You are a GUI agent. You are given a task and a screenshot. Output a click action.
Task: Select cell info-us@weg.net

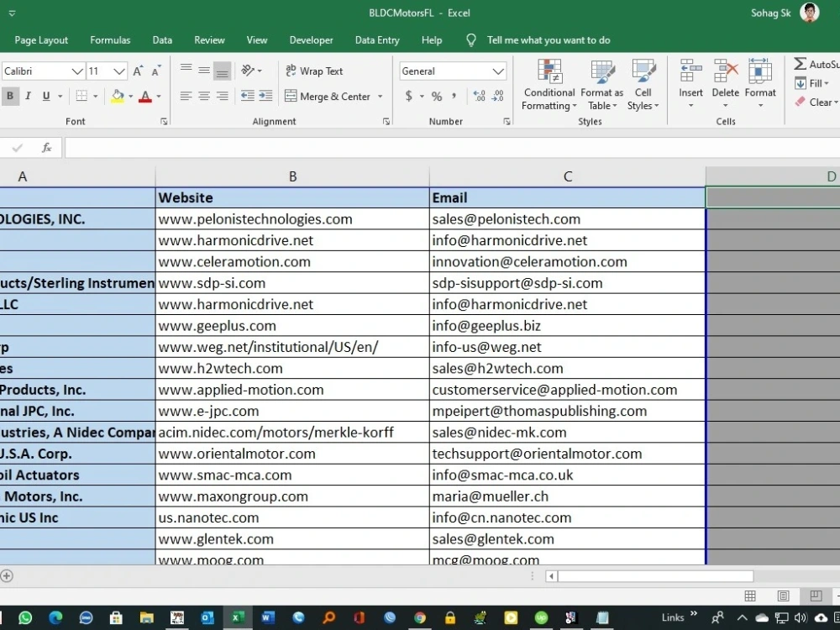pos(567,347)
